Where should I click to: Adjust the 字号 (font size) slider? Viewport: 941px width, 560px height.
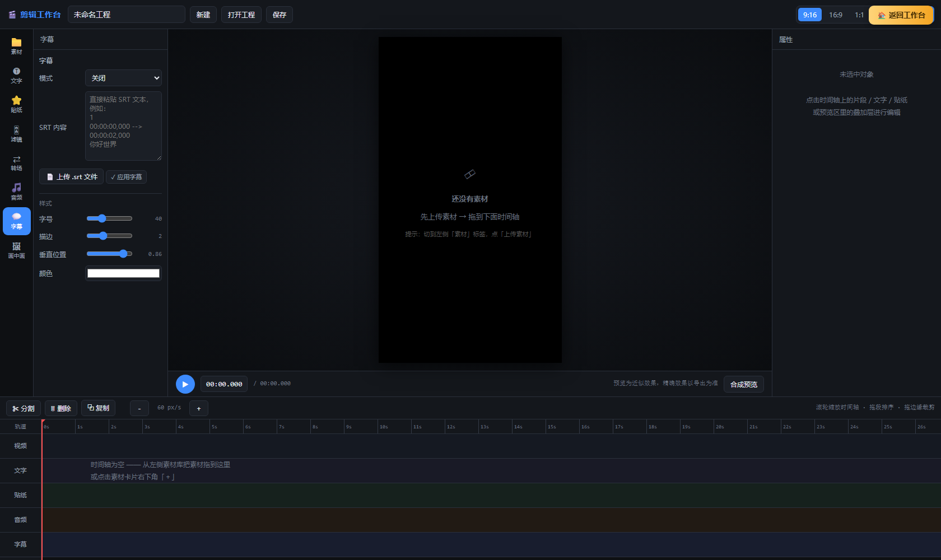[109, 218]
